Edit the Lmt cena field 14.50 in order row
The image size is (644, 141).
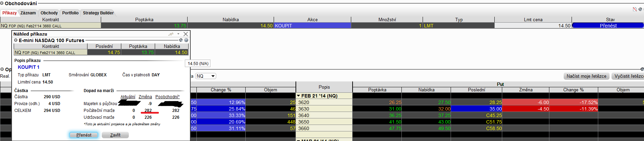click(533, 25)
